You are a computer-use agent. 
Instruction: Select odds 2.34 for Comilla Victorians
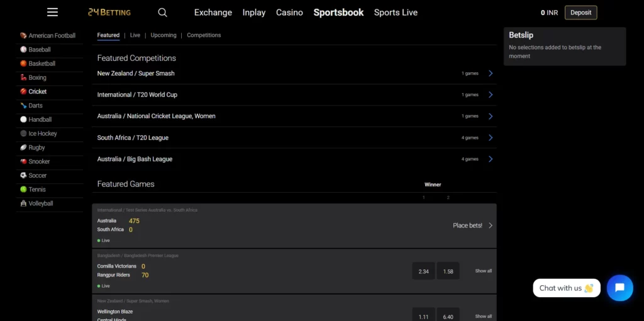click(x=423, y=271)
